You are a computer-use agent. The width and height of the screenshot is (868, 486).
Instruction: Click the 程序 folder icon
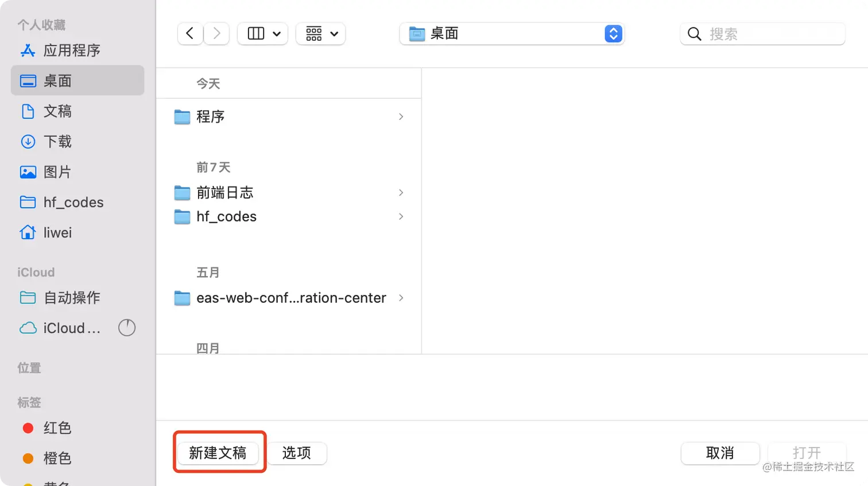pos(182,116)
